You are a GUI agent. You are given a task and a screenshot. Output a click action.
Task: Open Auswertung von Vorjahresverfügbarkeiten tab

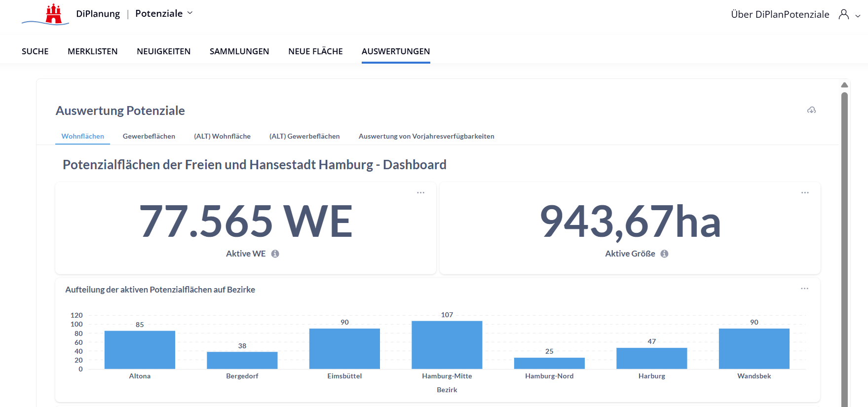(426, 136)
